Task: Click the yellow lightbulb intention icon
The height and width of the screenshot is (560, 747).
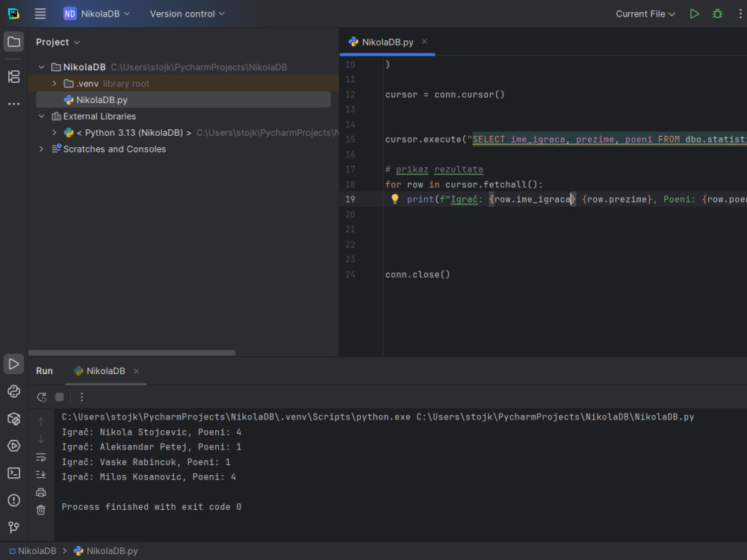Action: click(x=395, y=199)
